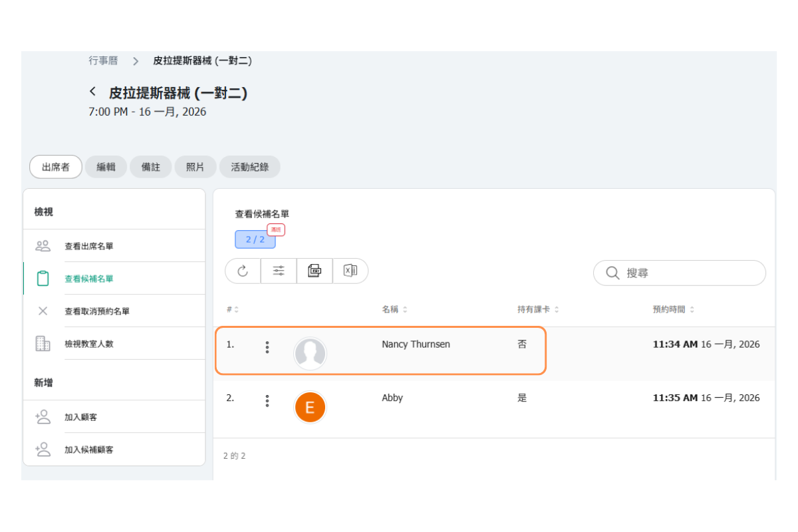The width and height of the screenshot is (798, 532).
Task: Click the 行事曆 breadcrumb link
Action: [x=103, y=61]
